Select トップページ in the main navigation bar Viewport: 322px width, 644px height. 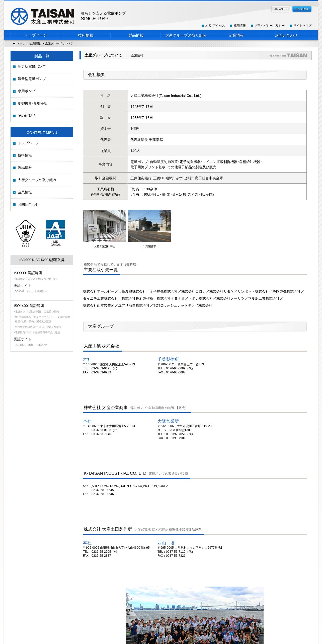36,35
